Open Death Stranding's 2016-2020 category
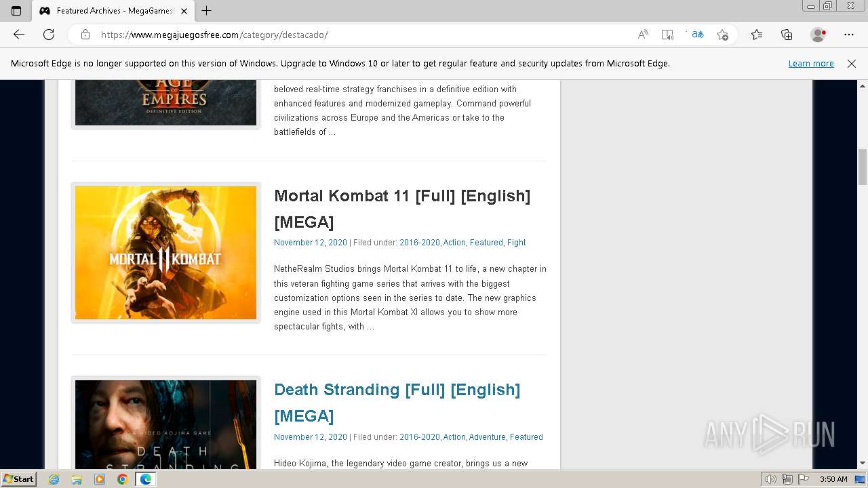The height and width of the screenshot is (488, 868). click(420, 437)
